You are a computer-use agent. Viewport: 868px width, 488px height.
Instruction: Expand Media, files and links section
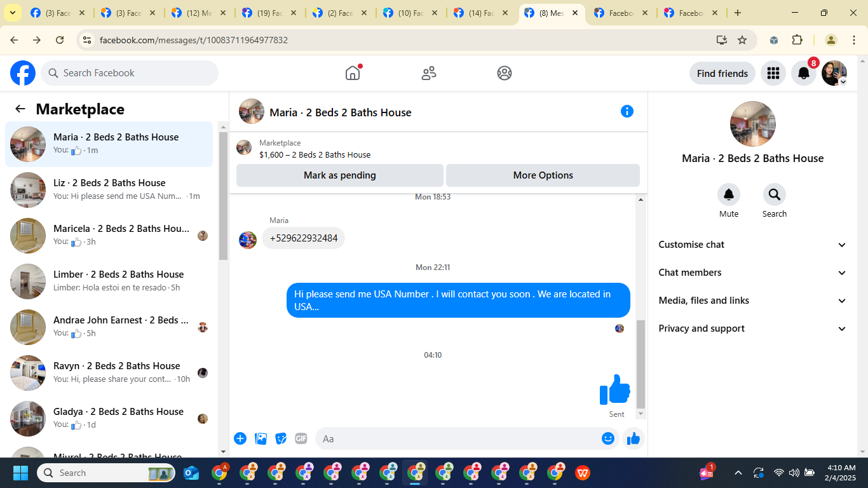(753, 301)
